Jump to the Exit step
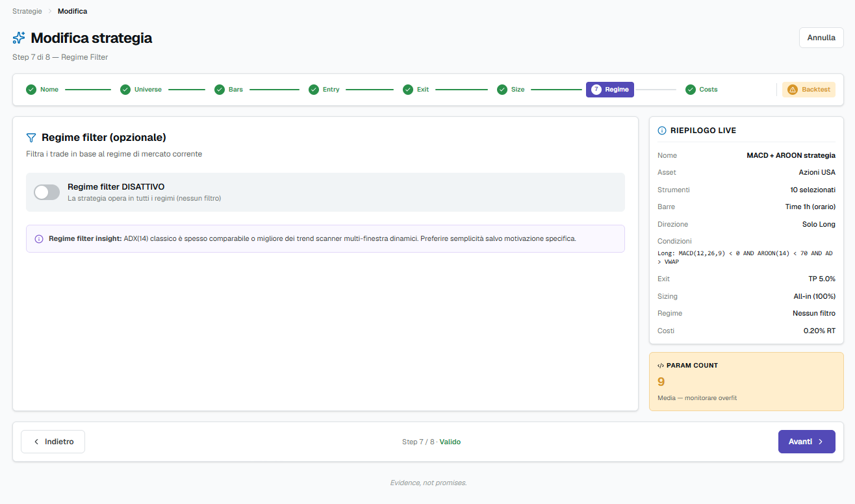855x504 pixels. pyautogui.click(x=416, y=90)
